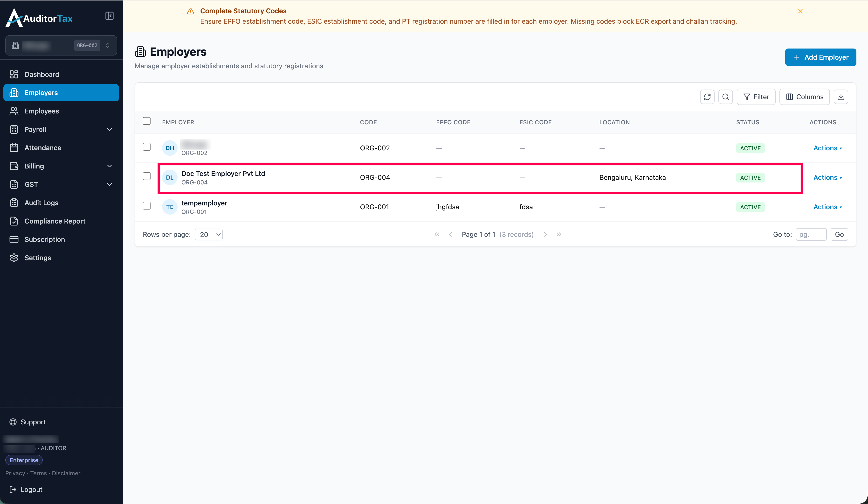Click the Add Employer button
Image resolution: width=868 pixels, height=504 pixels.
click(x=820, y=57)
